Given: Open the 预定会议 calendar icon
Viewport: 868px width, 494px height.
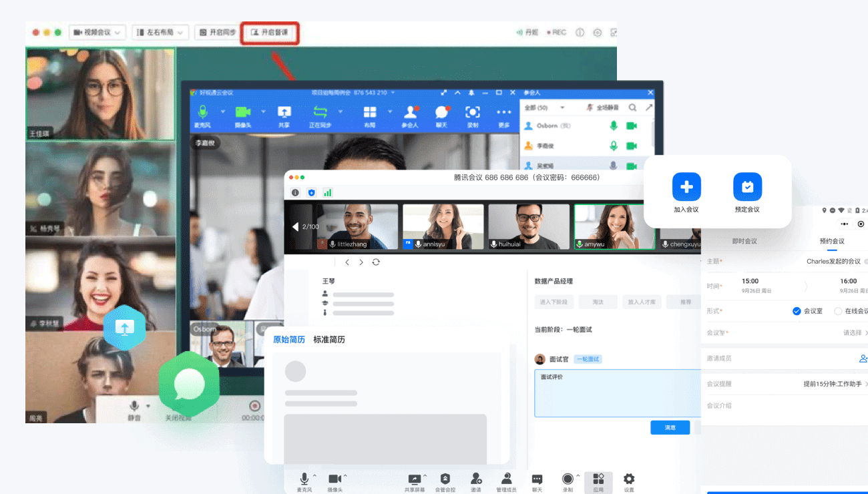Looking at the screenshot, I should 747,187.
